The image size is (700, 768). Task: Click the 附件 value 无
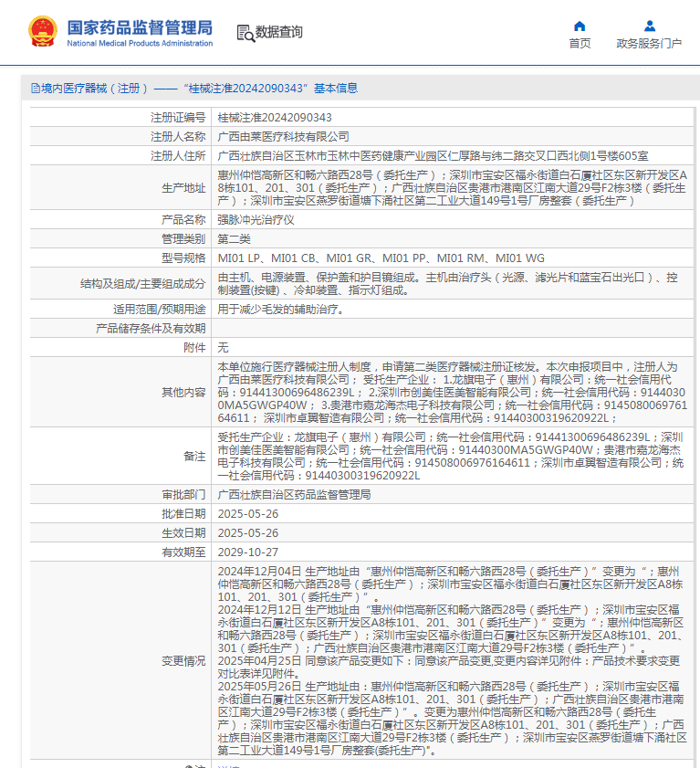pos(224,347)
